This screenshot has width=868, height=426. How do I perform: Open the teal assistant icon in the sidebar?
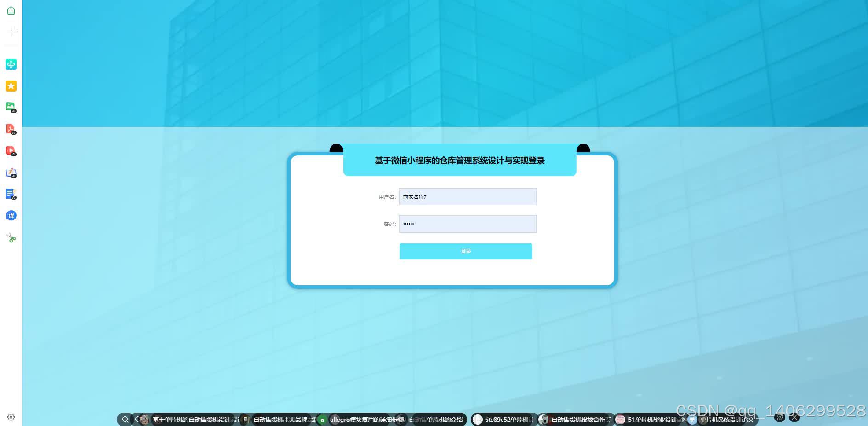(11, 64)
